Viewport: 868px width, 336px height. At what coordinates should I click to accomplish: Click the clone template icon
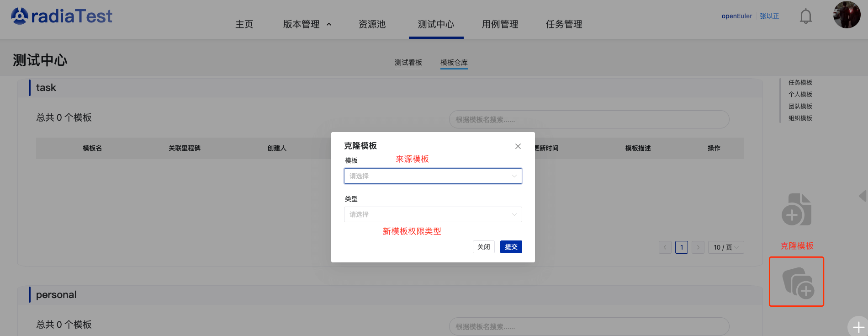(x=797, y=282)
